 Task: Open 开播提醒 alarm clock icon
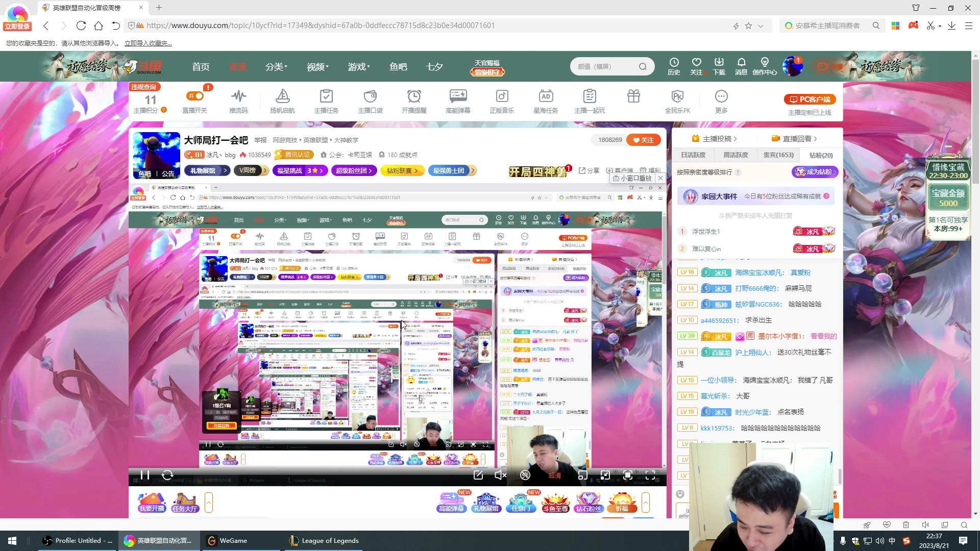414,101
